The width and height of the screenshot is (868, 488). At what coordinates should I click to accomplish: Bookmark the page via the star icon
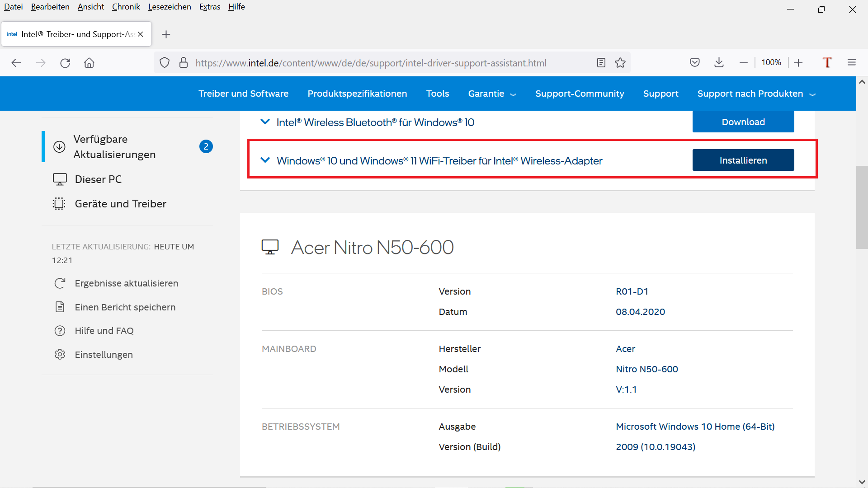coord(620,63)
